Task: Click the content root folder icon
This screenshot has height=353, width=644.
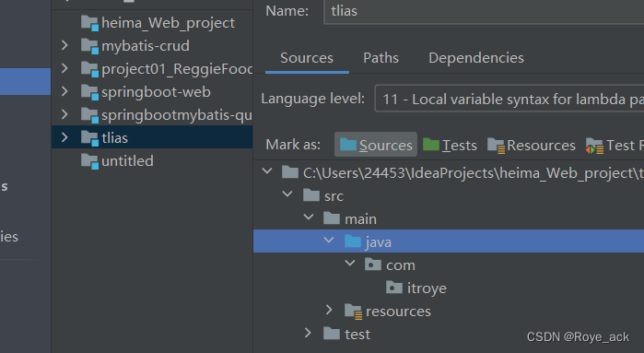Action: (x=290, y=172)
